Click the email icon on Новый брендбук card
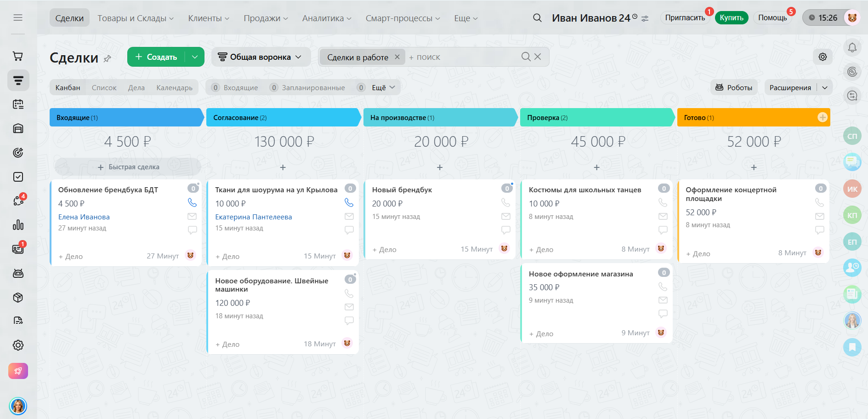 click(x=505, y=216)
